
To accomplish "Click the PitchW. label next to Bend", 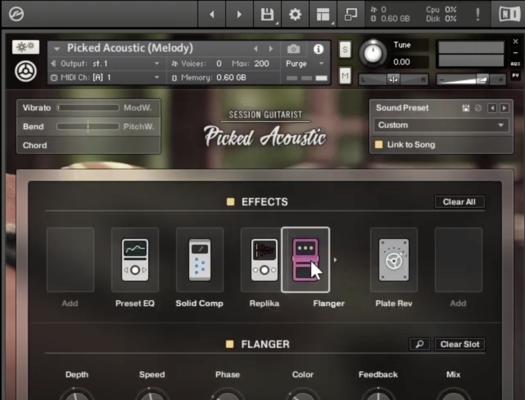I will [x=138, y=127].
